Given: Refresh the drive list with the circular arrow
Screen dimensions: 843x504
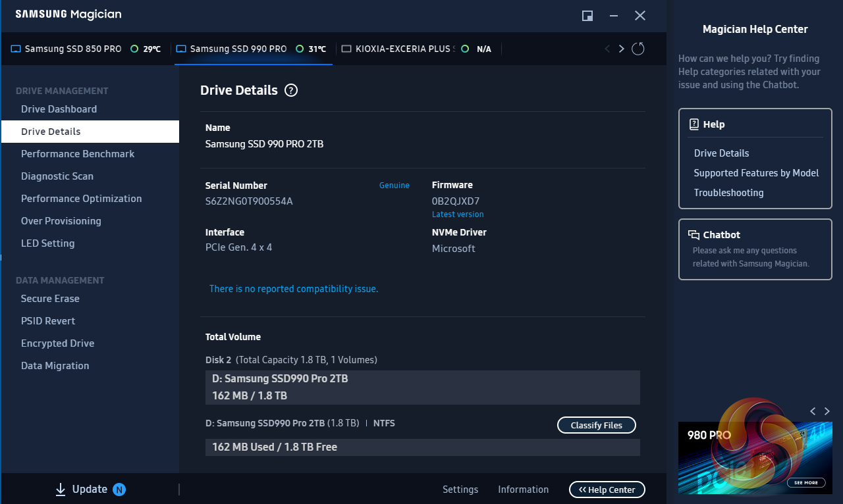Looking at the screenshot, I should [638, 49].
